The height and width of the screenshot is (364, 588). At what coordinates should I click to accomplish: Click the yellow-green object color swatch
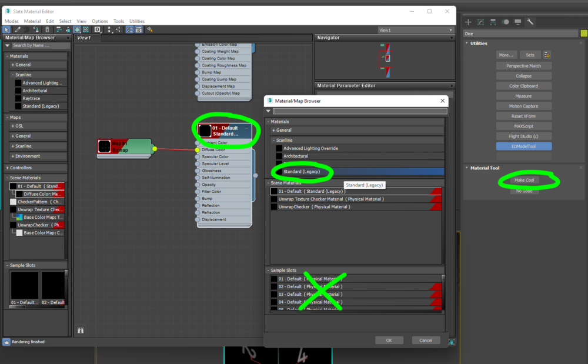click(584, 34)
